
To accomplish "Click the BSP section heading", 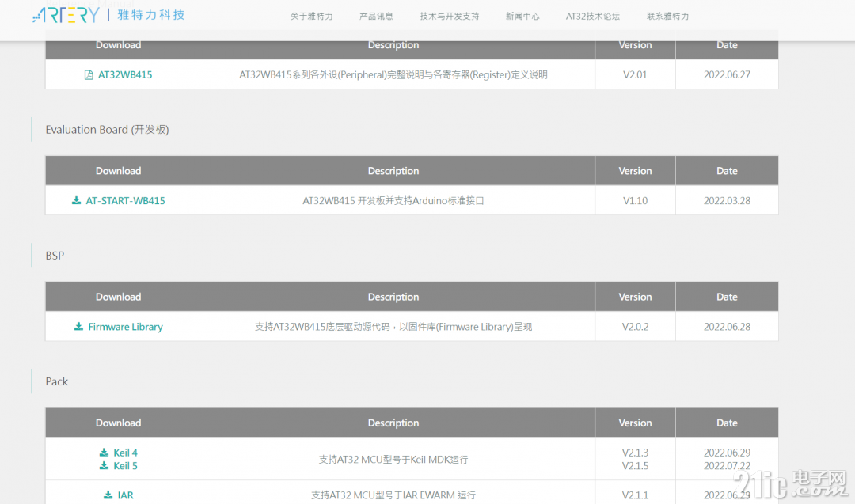I will [55, 256].
